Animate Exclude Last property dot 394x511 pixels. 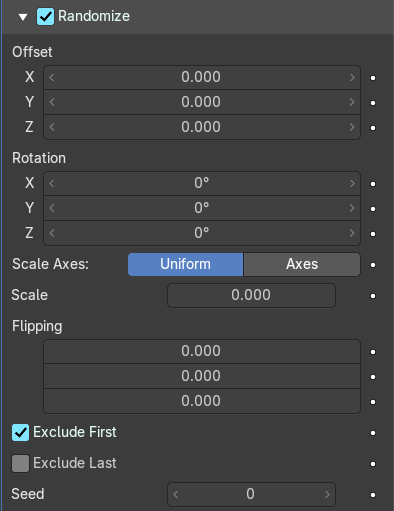tap(373, 464)
